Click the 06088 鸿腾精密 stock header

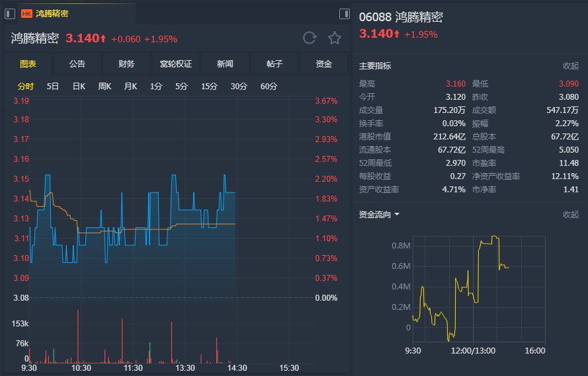tap(401, 17)
